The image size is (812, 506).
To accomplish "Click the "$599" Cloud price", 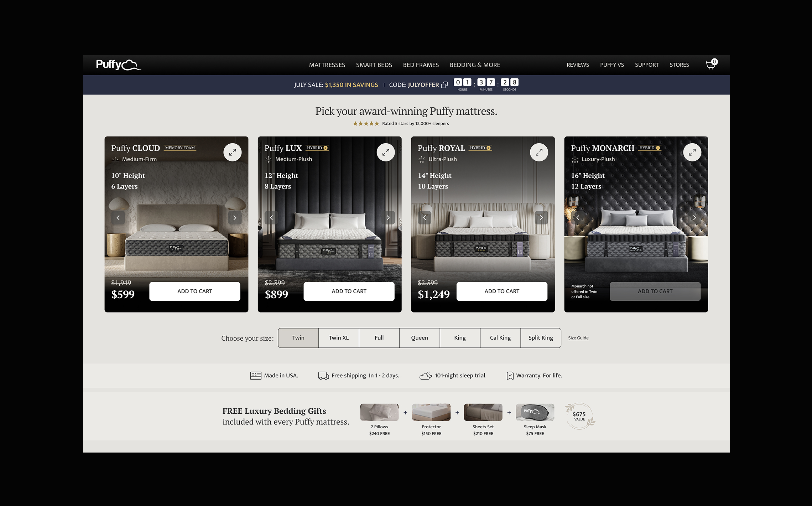I will [123, 294].
